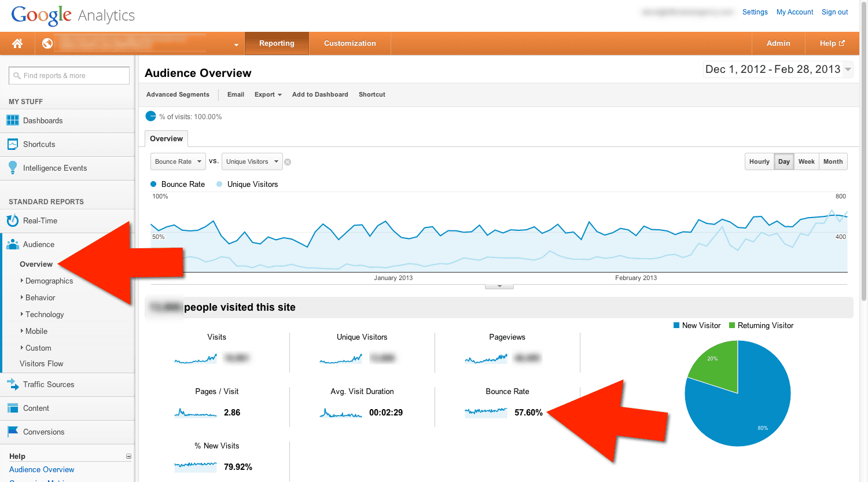Collapse the Help panel minus icon
The image size is (868, 482).
pyautogui.click(x=128, y=457)
